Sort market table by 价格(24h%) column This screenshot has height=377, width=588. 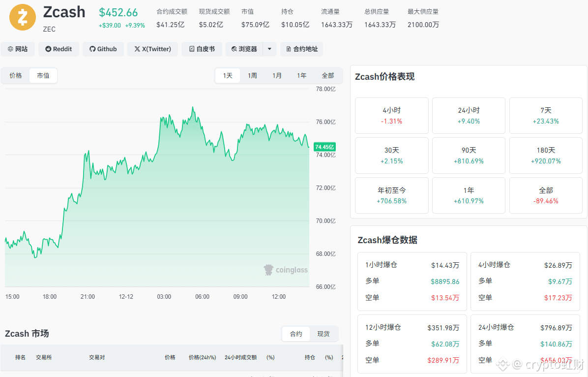(x=203, y=357)
